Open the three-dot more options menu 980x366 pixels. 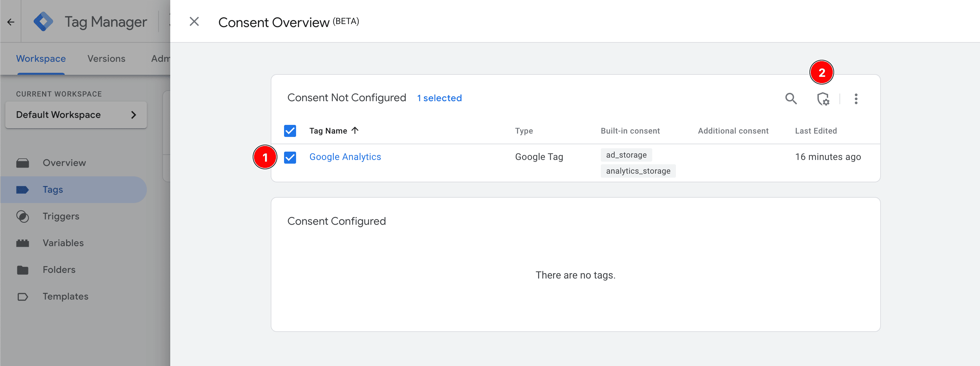click(x=855, y=99)
